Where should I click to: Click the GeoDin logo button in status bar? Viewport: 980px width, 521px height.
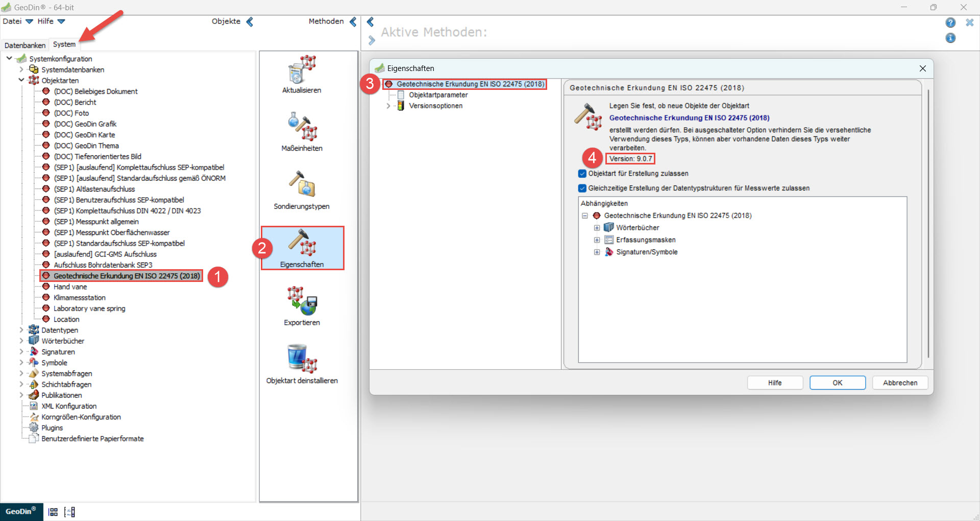(20, 511)
